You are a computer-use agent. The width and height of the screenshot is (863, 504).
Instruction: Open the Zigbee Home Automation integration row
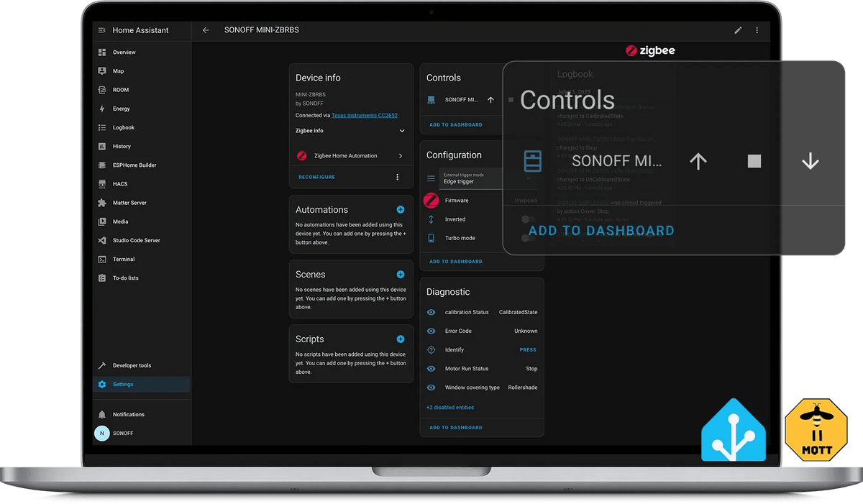click(x=350, y=155)
